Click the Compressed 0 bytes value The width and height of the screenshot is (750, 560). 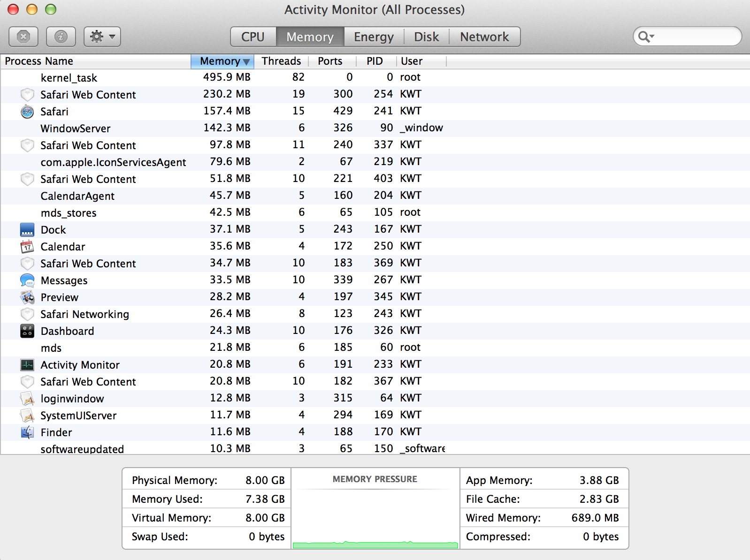click(601, 537)
